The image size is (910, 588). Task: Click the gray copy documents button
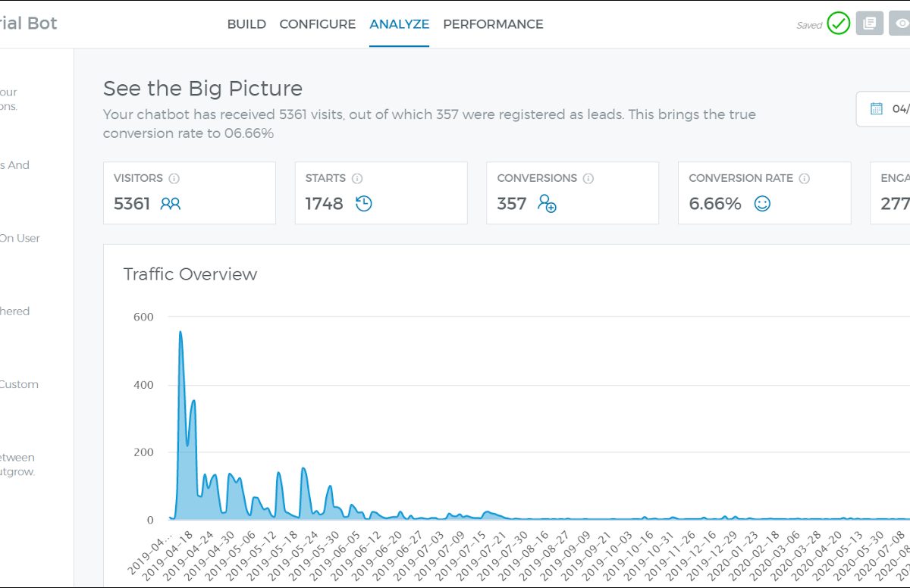click(870, 23)
